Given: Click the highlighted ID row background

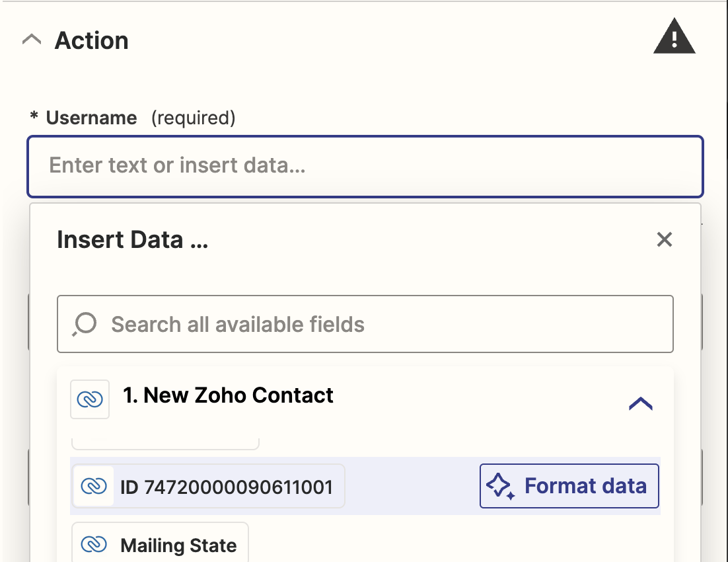Looking at the screenshot, I should click(x=410, y=487).
